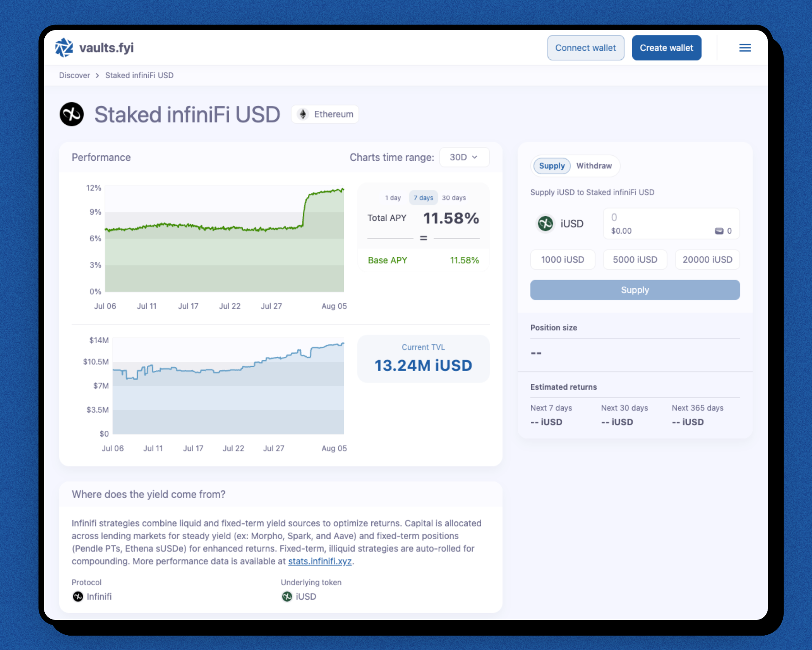Select the 30 days APY period
812x650 pixels.
[x=454, y=198]
